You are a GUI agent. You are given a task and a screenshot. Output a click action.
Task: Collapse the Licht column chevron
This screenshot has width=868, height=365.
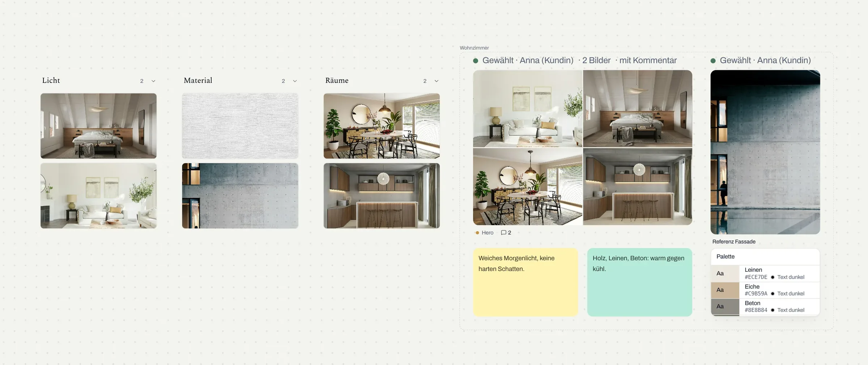[x=153, y=81]
